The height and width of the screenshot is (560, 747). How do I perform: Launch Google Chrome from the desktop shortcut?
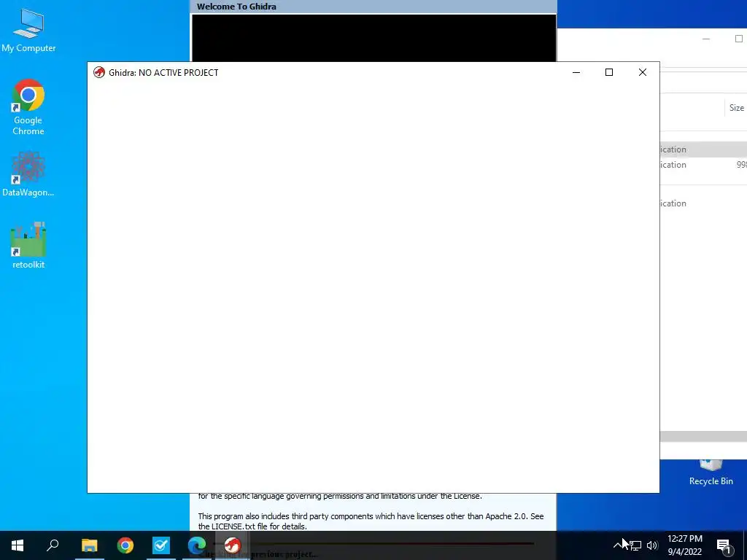click(x=28, y=107)
